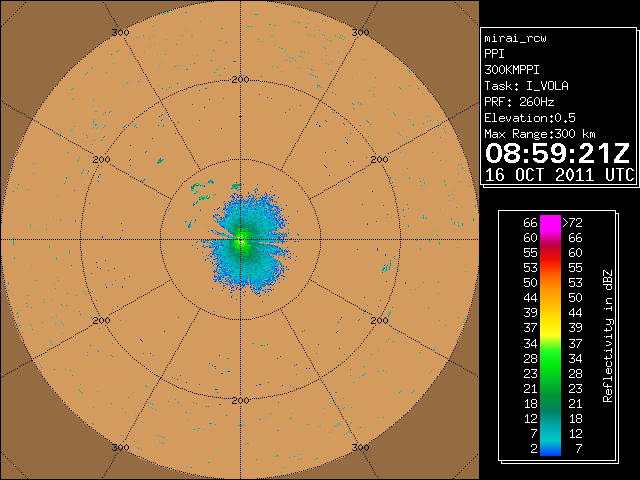
Task: Pick the yellow band of reflectivity color bar
Action: point(550,328)
